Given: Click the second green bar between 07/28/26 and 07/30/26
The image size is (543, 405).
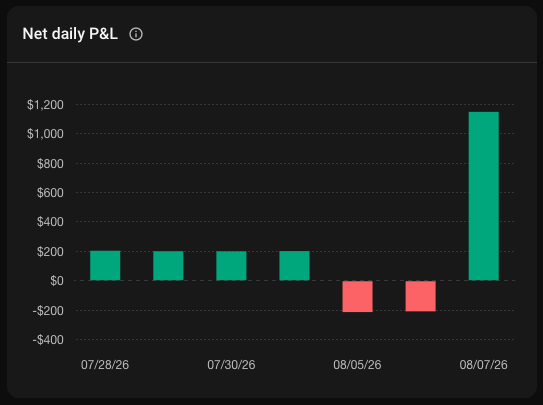Looking at the screenshot, I should pyautogui.click(x=168, y=266).
